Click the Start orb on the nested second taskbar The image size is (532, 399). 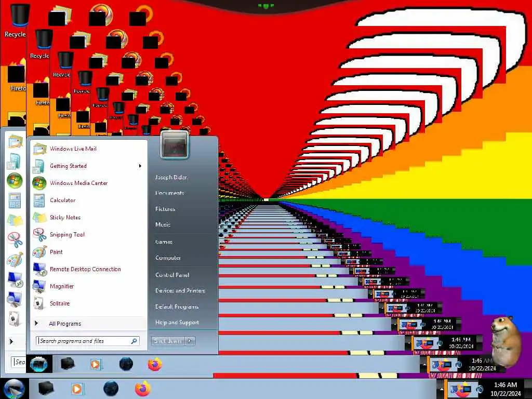pos(38,365)
